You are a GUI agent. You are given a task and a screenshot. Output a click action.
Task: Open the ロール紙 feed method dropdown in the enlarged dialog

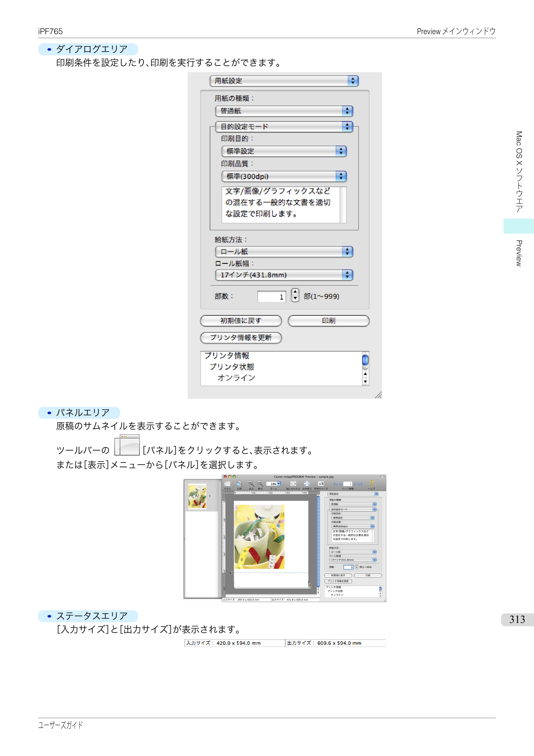tap(284, 251)
